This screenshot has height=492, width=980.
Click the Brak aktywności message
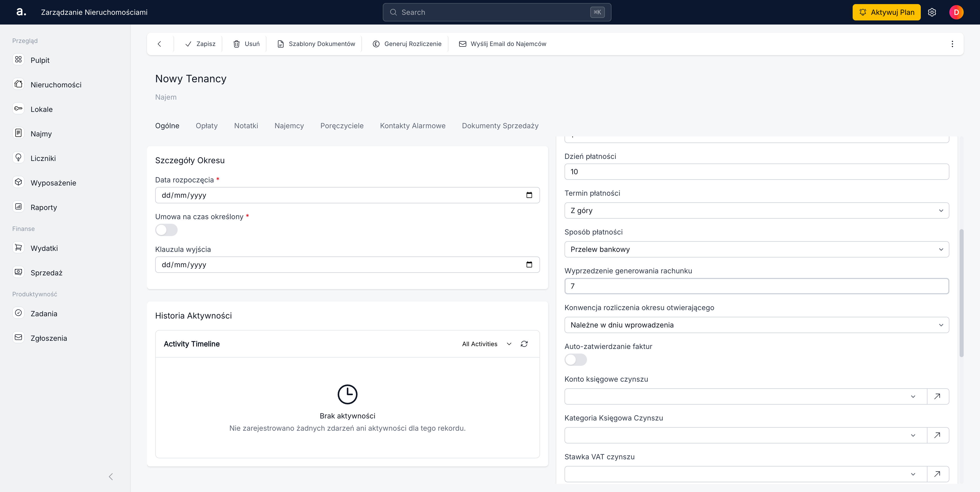click(x=347, y=416)
